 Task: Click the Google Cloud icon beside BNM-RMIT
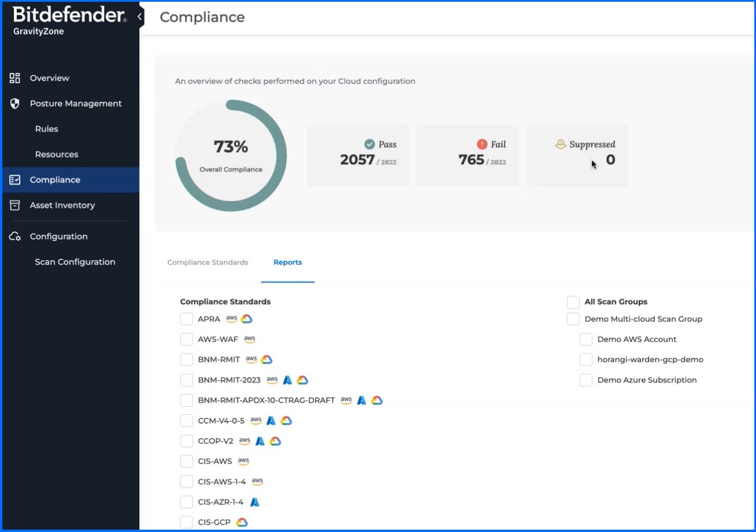click(267, 360)
